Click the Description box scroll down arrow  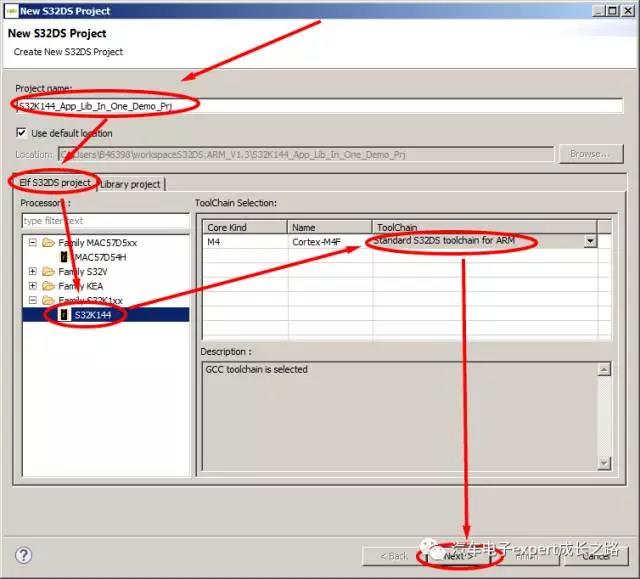click(x=604, y=463)
